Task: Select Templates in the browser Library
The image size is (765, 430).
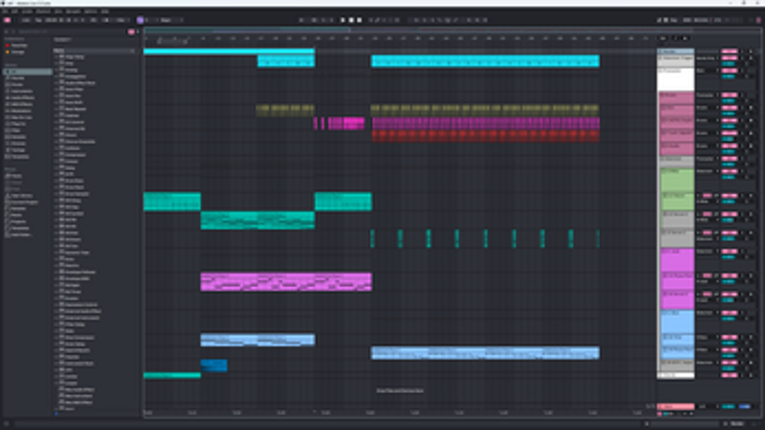Action: pyautogui.click(x=19, y=157)
